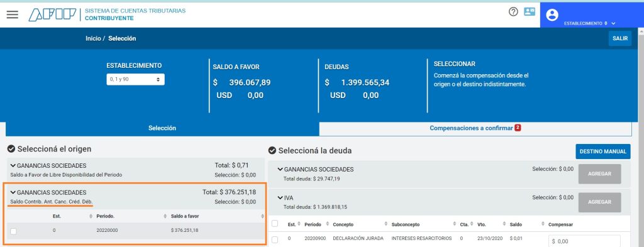This screenshot has width=644, height=247.
Task: Collapse Ganancias Sociedades Saldo Contrib. origin section
Action: point(13,192)
